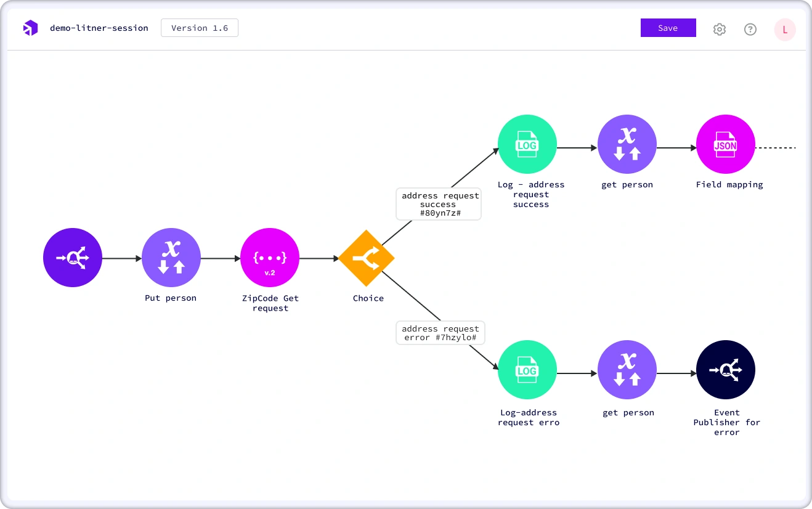Open the Version 1.6 selector

200,28
